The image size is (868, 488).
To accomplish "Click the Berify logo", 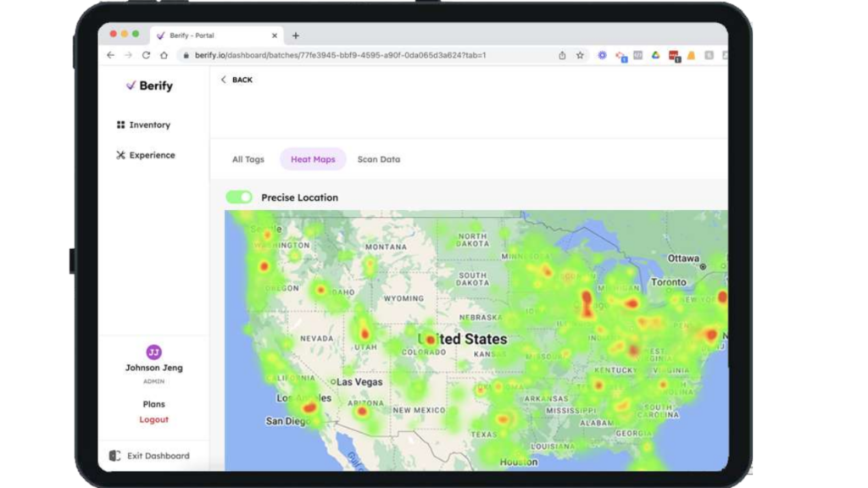I will pos(150,86).
